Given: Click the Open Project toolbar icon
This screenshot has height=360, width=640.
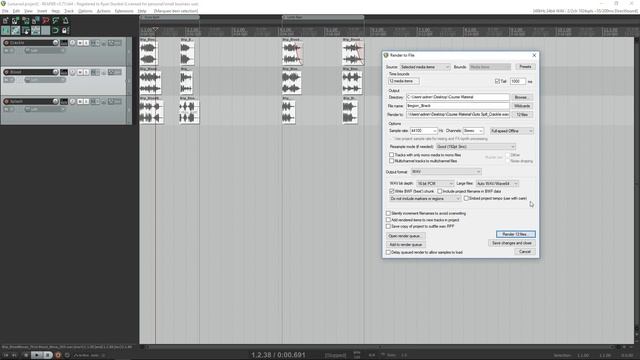Looking at the screenshot, I should coord(15,20).
